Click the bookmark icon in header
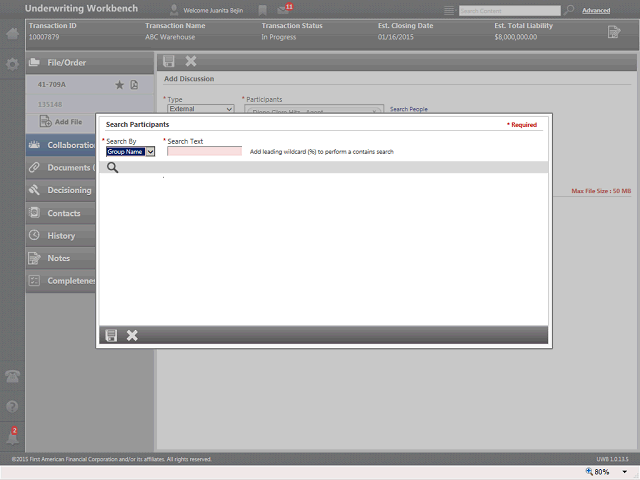640x480 pixels. pos(262,11)
